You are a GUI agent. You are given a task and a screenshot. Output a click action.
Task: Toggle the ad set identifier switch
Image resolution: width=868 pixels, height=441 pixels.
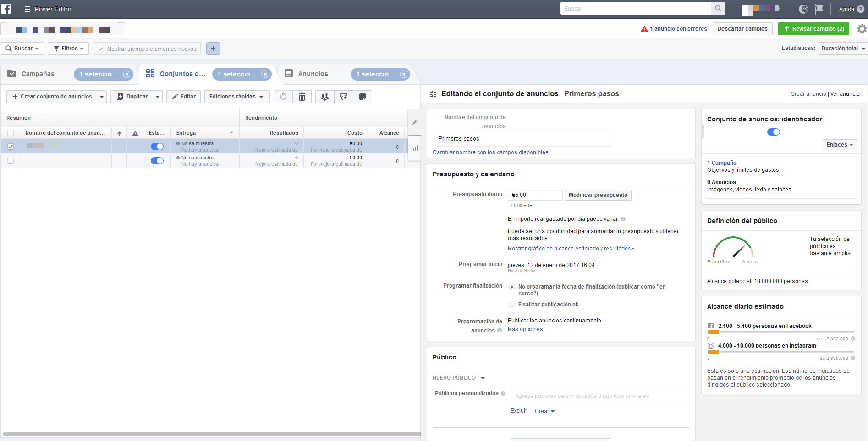pos(774,132)
